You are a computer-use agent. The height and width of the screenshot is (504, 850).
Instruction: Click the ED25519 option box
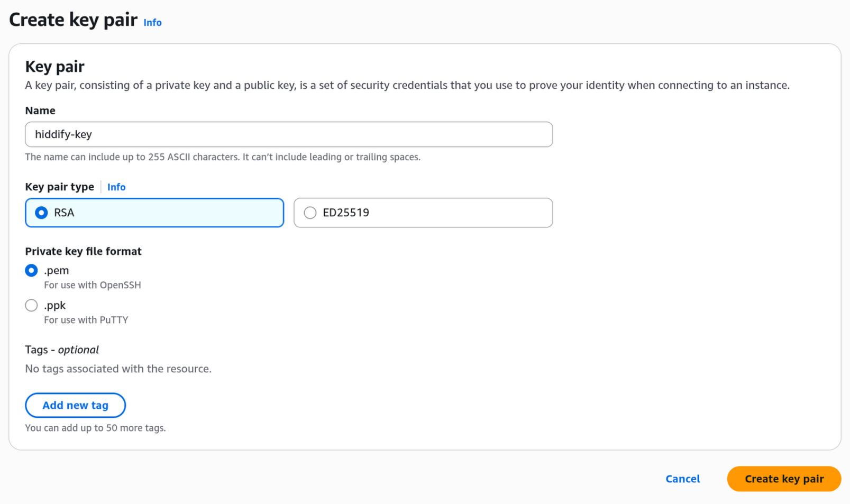pos(423,213)
